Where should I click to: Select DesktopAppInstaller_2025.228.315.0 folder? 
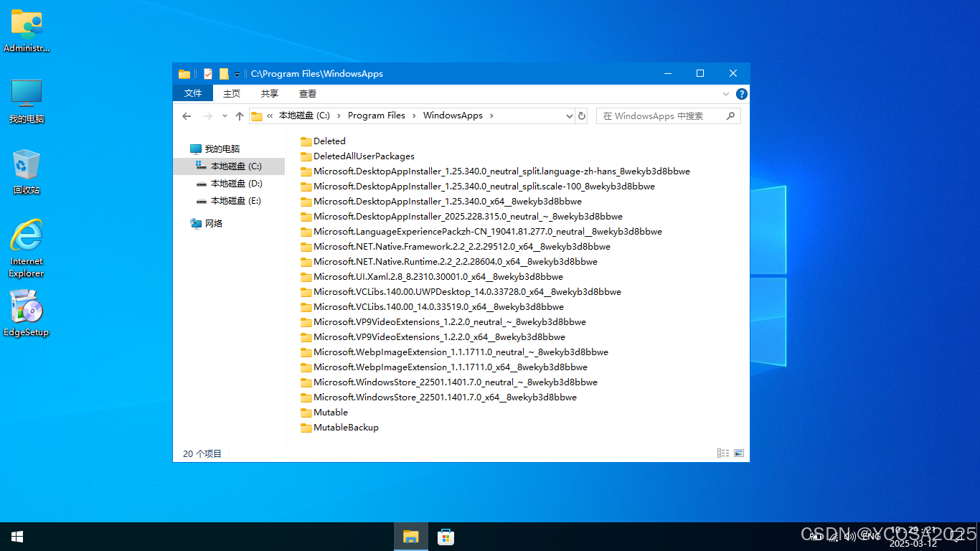[x=461, y=217]
